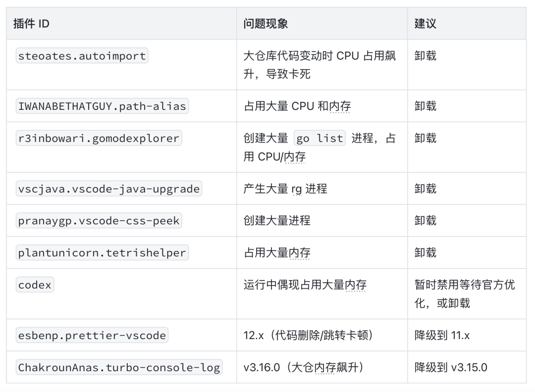Click the 问题现象 column header

click(x=266, y=23)
